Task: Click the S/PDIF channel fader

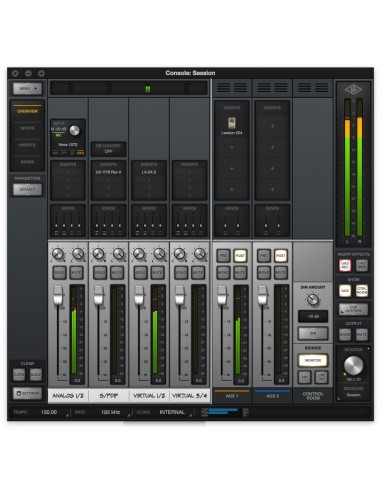Action: pos(98,295)
